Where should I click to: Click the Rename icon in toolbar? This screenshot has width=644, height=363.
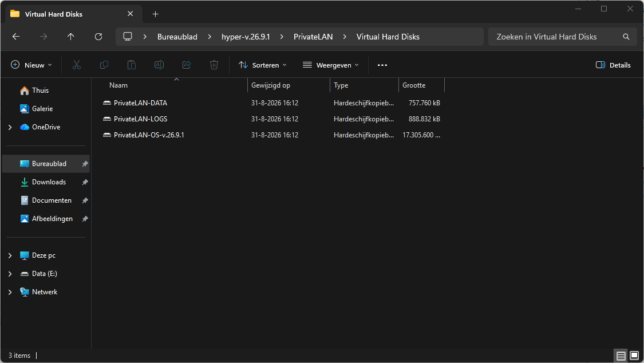(x=159, y=65)
